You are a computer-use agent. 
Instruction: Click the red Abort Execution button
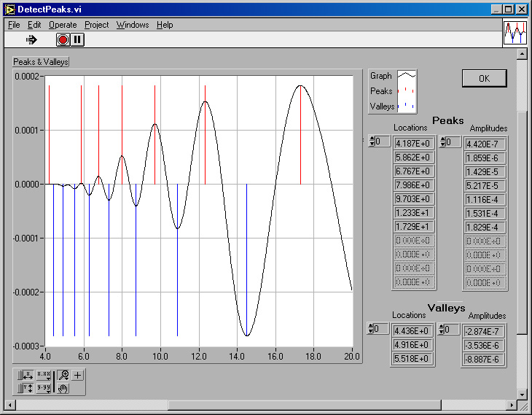(x=63, y=39)
